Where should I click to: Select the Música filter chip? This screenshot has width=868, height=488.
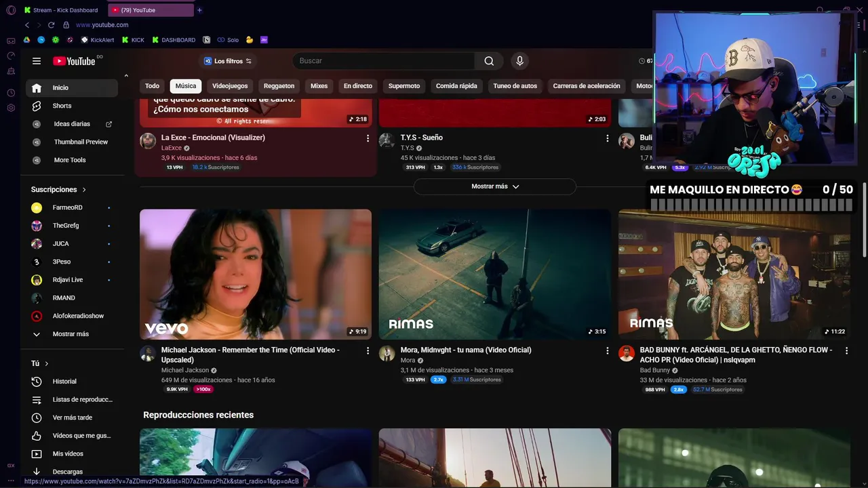[x=186, y=86]
